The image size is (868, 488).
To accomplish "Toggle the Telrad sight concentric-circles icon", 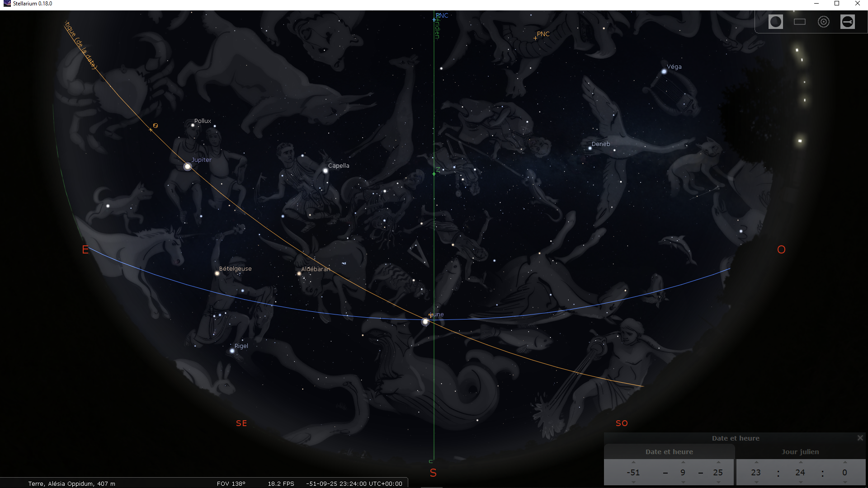I will [823, 22].
